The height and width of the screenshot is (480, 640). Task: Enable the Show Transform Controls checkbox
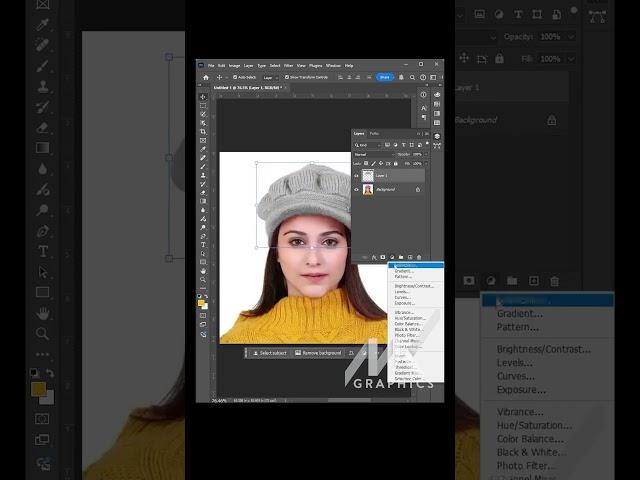(289, 77)
